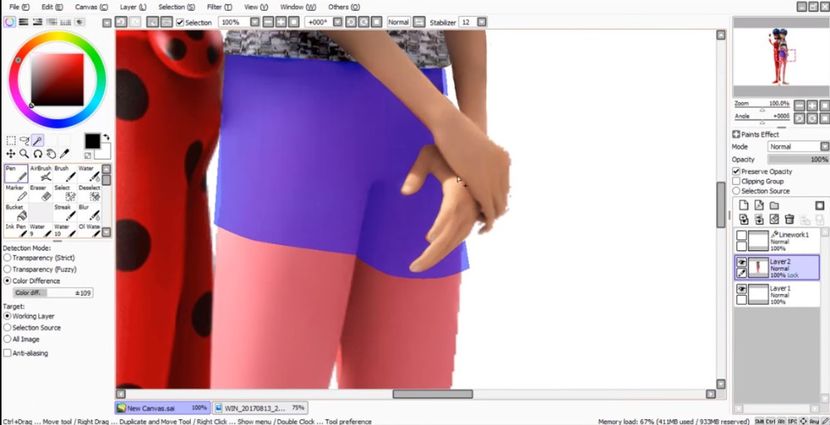Choose Transparency (Strict) detection mode
The height and width of the screenshot is (425, 830).
click(x=7, y=258)
